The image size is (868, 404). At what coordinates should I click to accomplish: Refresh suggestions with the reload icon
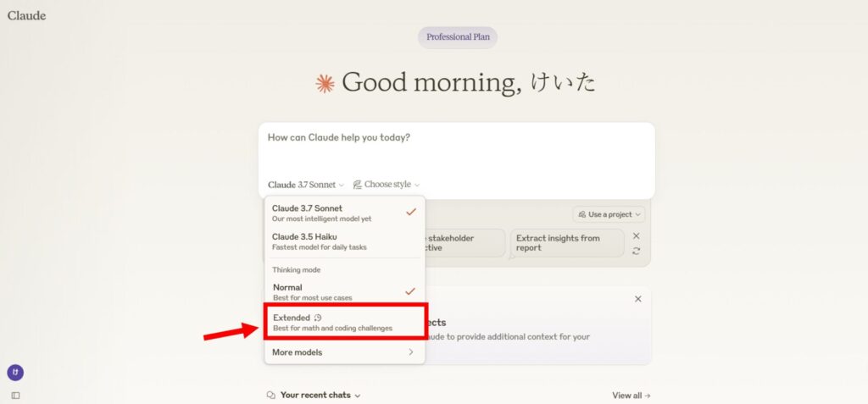(636, 252)
